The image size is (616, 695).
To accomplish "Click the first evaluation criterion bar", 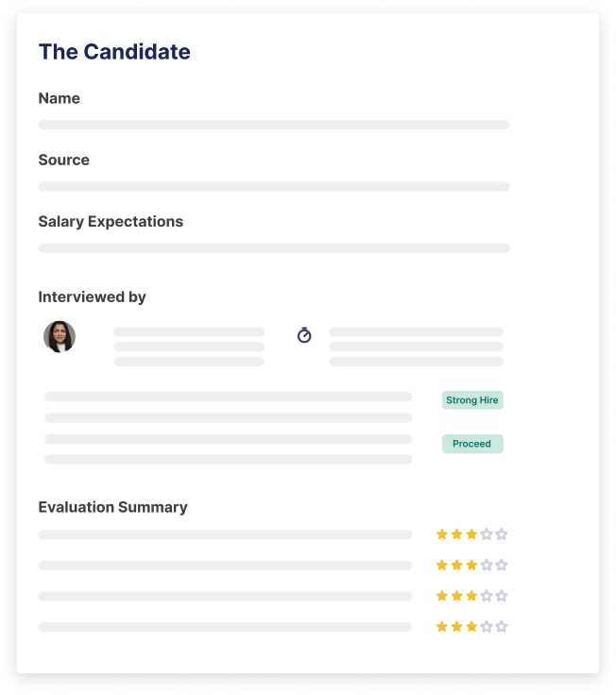I will (225, 534).
